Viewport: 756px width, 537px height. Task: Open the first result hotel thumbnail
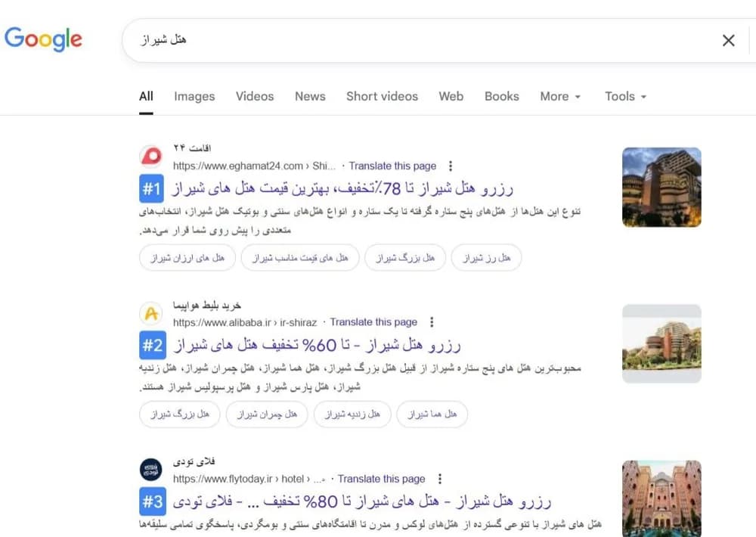coord(661,188)
